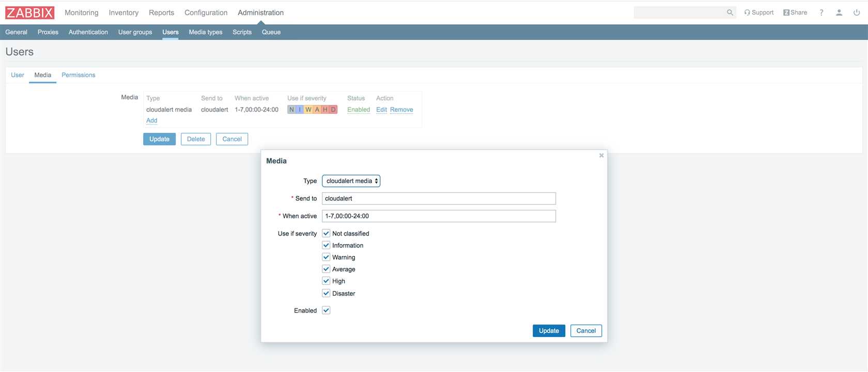Viewport: 868px width, 372px height.
Task: Toggle the Disaster severity checkbox
Action: (326, 293)
